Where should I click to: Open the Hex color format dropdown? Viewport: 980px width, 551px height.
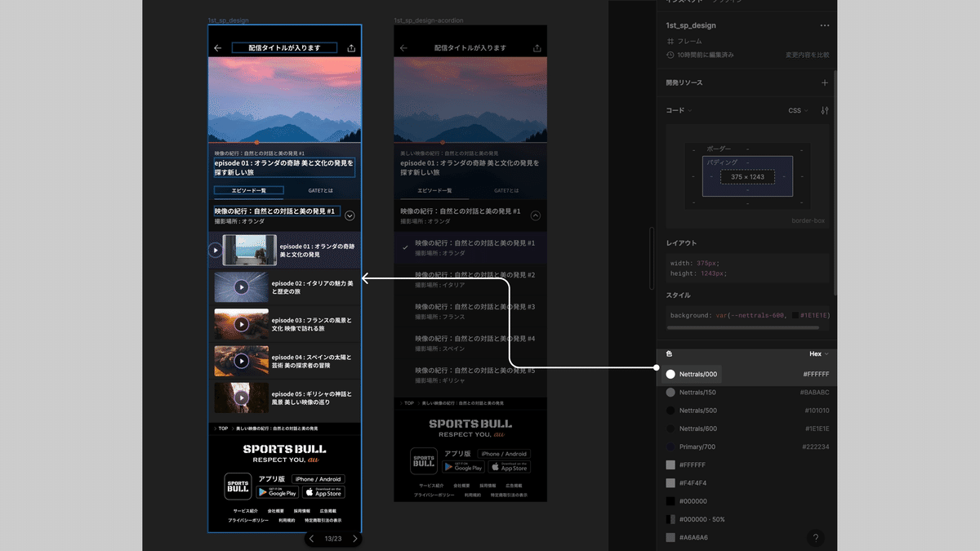pyautogui.click(x=818, y=354)
